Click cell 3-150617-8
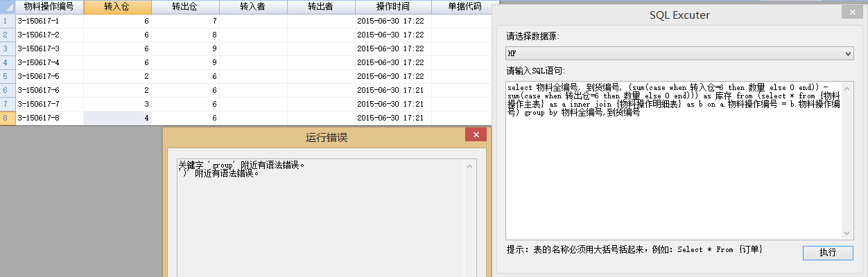 (x=49, y=118)
